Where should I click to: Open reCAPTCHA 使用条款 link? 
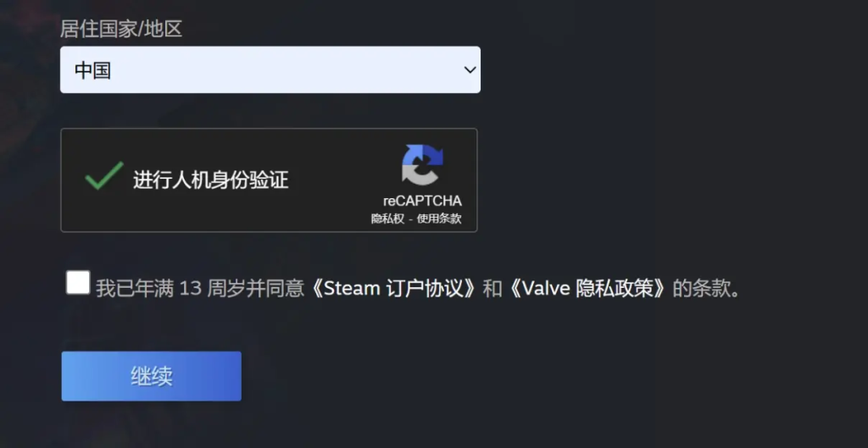pos(439,218)
